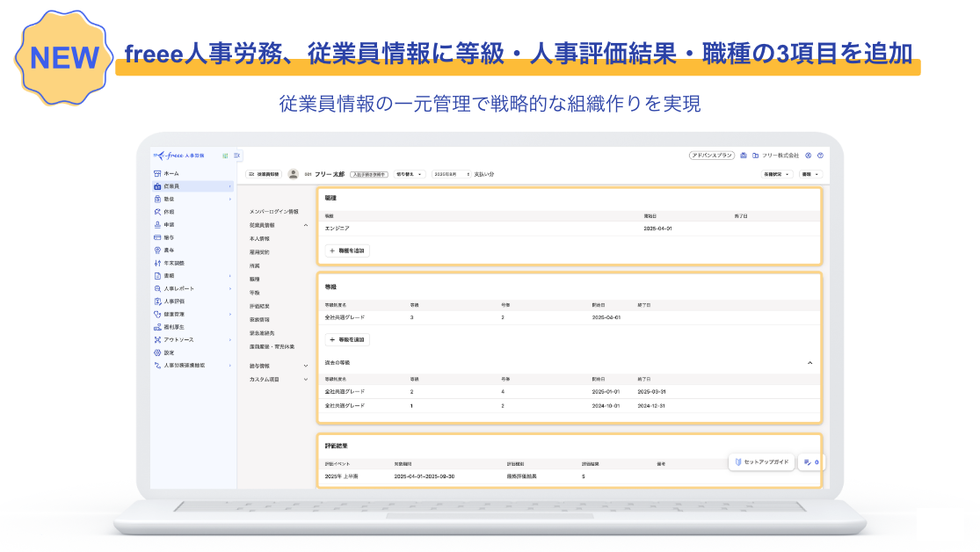This screenshot has height=552, width=980.
Task: Collapse the sidebar with the menu icon
Action: [236, 156]
